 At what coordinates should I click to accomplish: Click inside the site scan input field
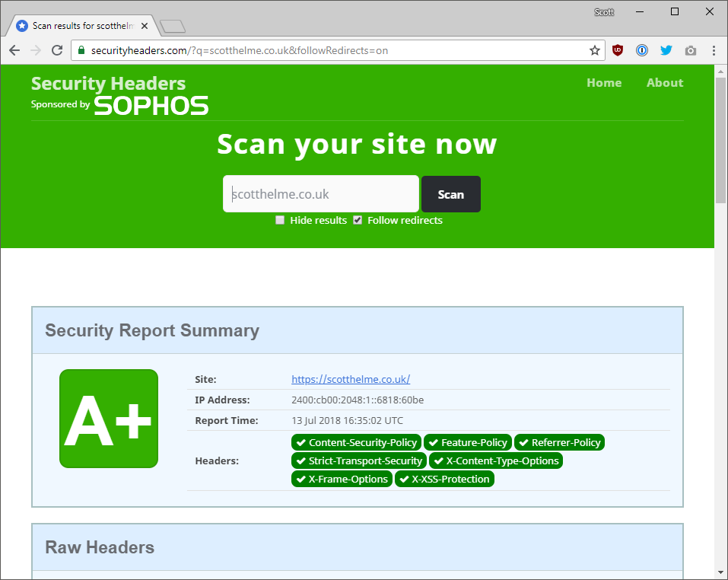point(320,193)
